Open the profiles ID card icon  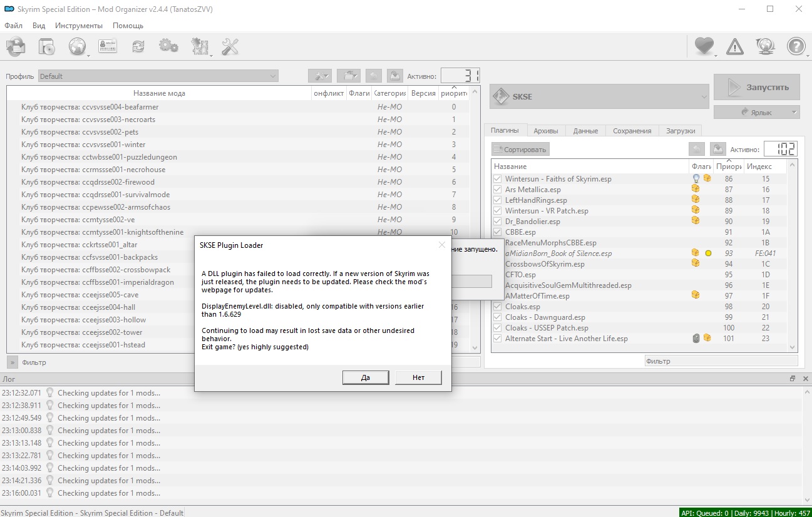tap(108, 46)
